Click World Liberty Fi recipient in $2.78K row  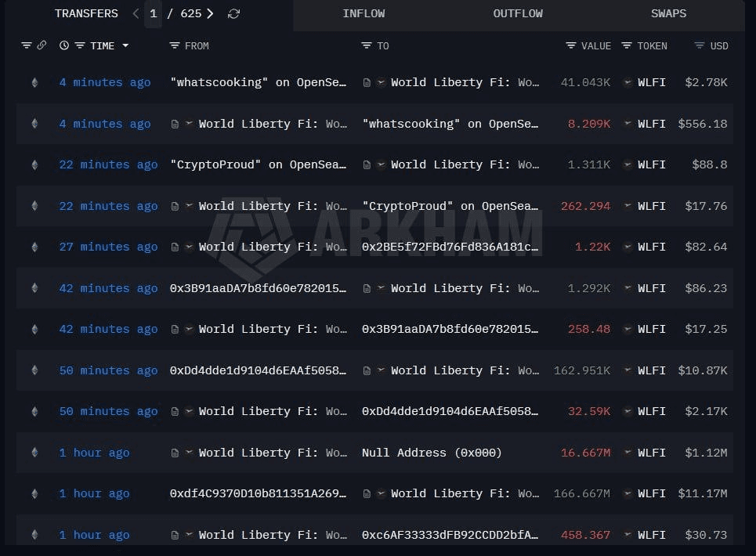465,82
